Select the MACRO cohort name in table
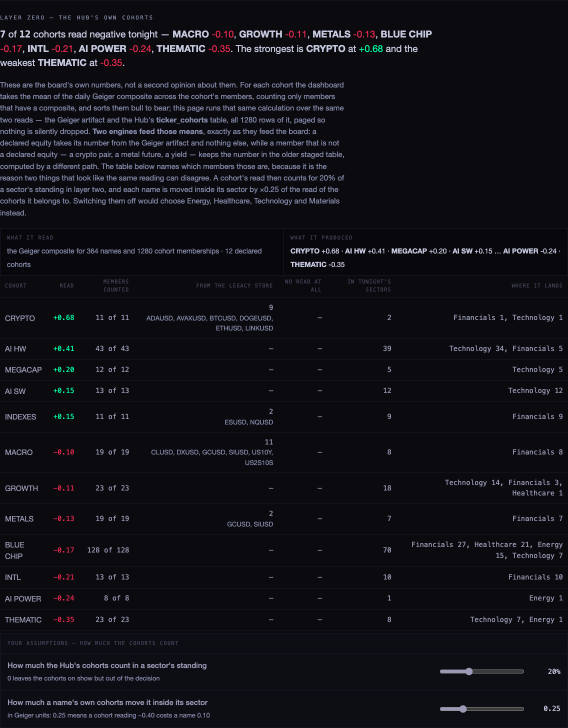Viewport: 568px width, 728px height. pyautogui.click(x=19, y=452)
